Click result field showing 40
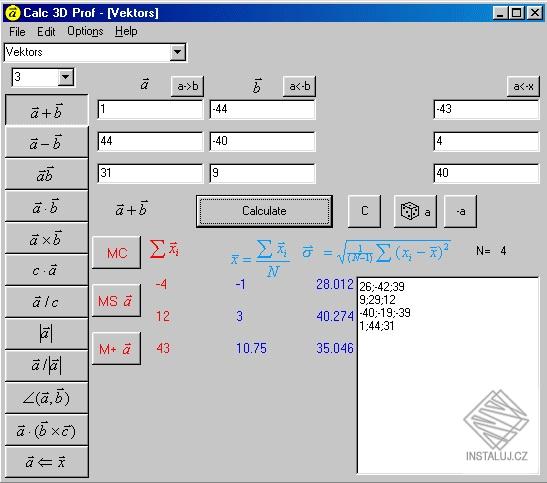 coord(486,173)
